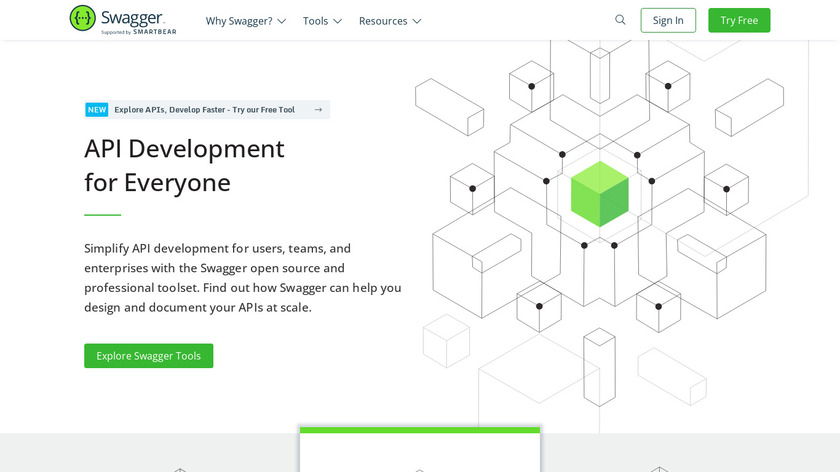Open the Resources menu

coord(390,21)
